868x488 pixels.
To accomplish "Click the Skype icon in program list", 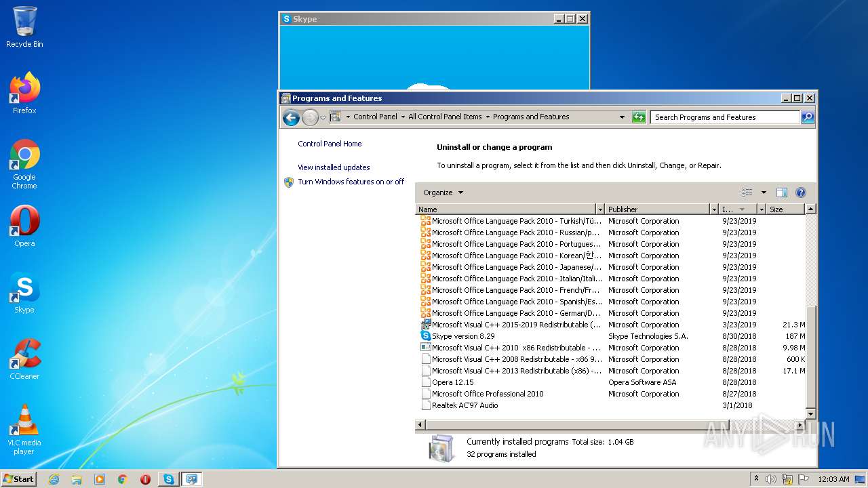I will click(x=426, y=336).
